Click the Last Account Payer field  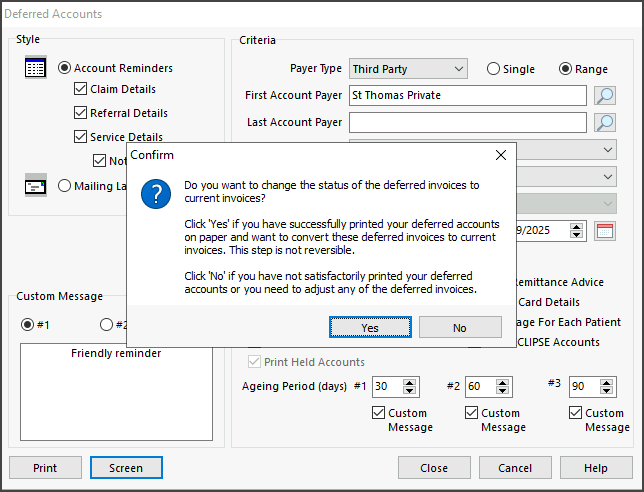pyautogui.click(x=468, y=122)
